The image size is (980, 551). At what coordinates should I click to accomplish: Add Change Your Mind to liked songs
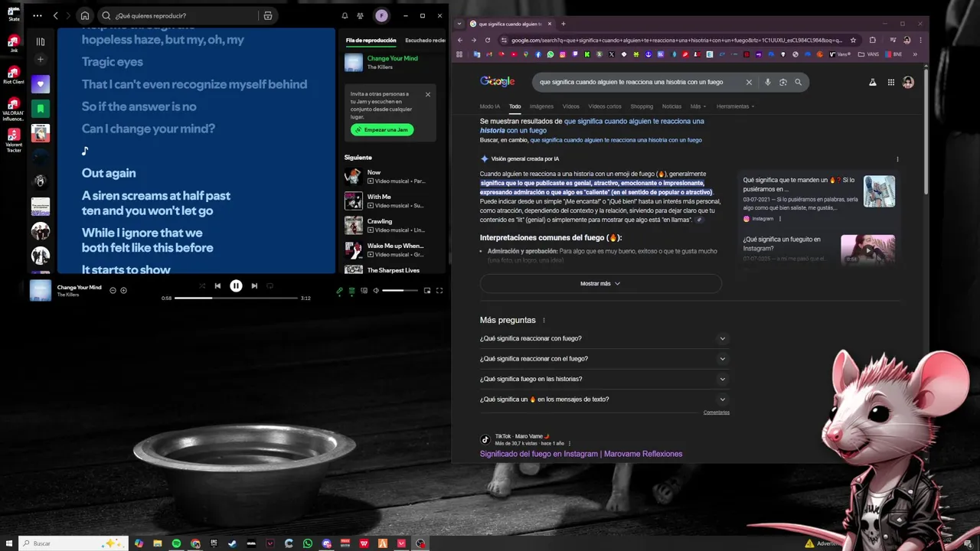click(123, 291)
